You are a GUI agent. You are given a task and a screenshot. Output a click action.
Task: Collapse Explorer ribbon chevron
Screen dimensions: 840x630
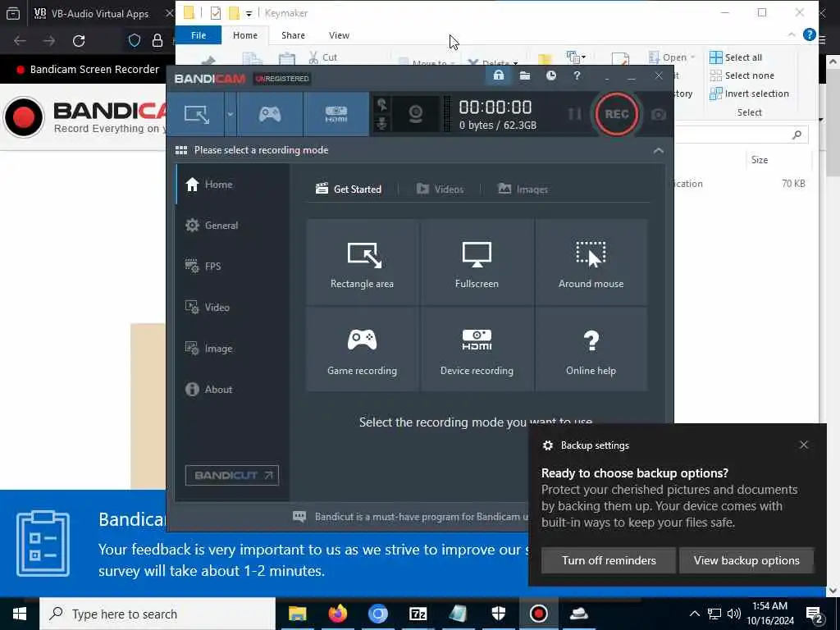pos(792,34)
